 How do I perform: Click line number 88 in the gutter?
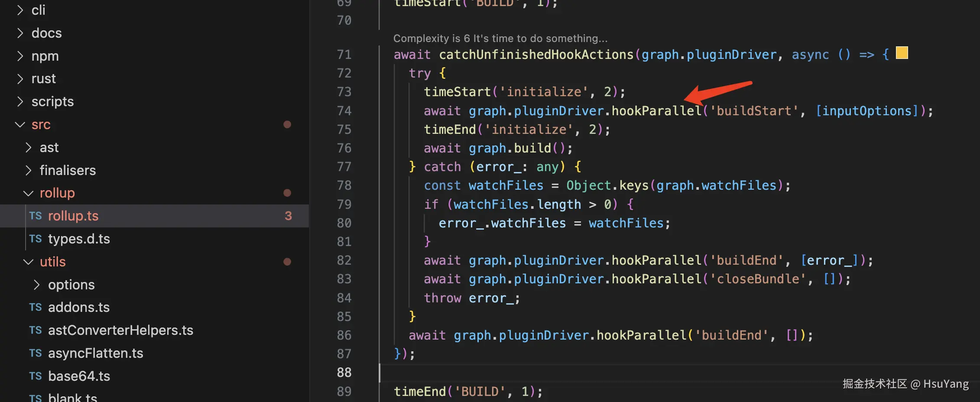click(344, 373)
